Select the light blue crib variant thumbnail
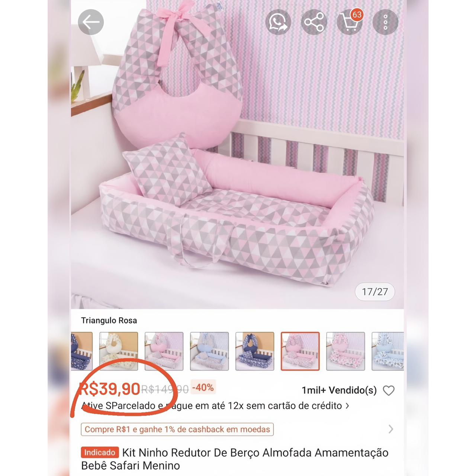476x476 pixels. (209, 351)
